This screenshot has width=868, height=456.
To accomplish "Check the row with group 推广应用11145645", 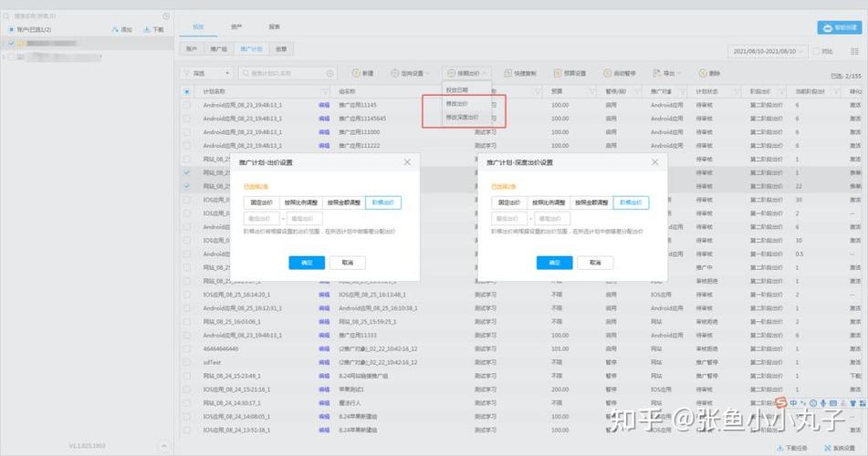I will 186,119.
